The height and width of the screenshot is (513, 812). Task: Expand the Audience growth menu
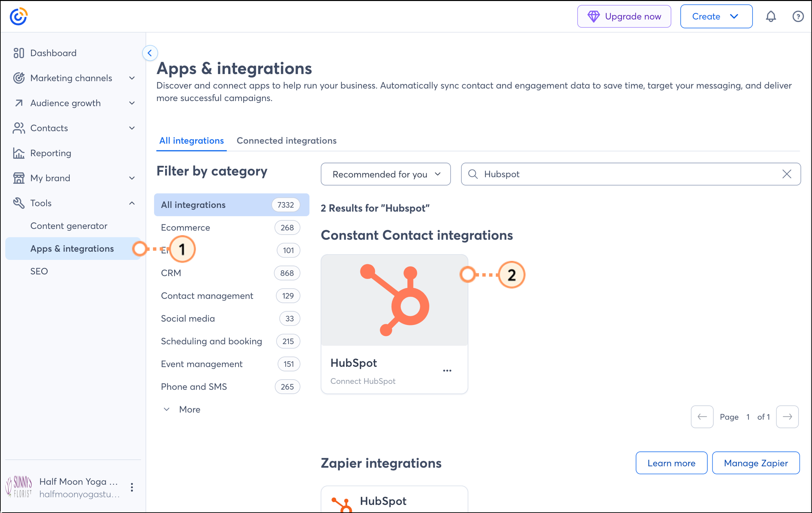(x=132, y=103)
